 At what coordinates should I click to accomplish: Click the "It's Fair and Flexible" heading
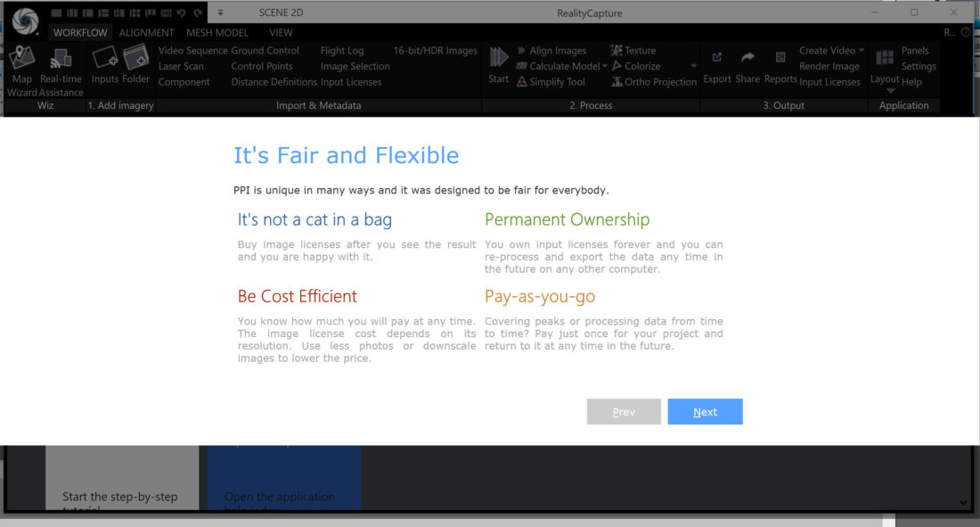pos(347,155)
